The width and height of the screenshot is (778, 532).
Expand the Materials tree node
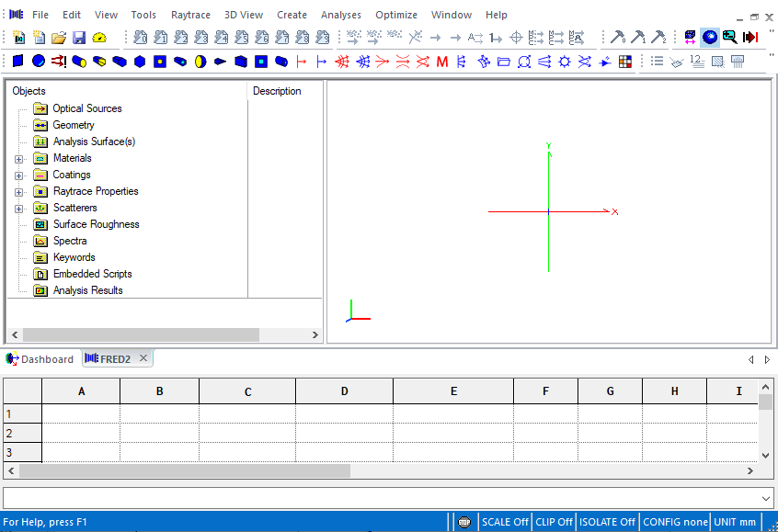tap(18, 159)
